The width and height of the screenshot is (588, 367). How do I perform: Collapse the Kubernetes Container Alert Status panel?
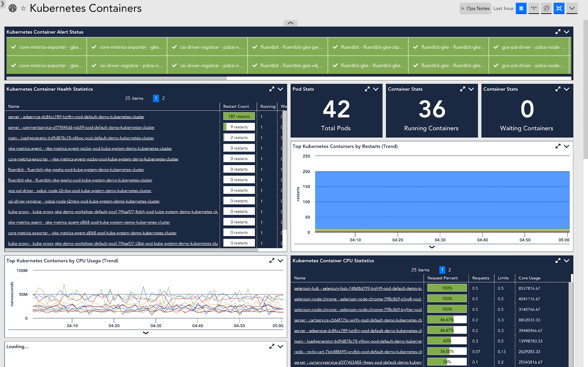(566, 32)
